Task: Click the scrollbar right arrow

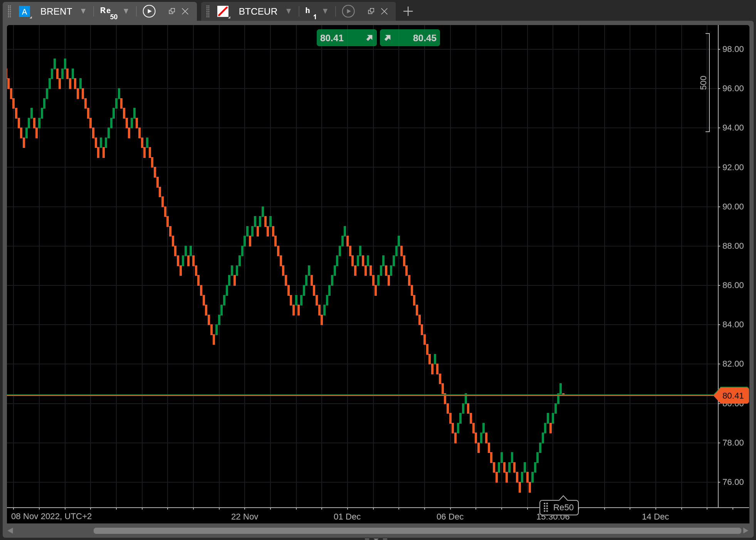Action: pos(746,531)
